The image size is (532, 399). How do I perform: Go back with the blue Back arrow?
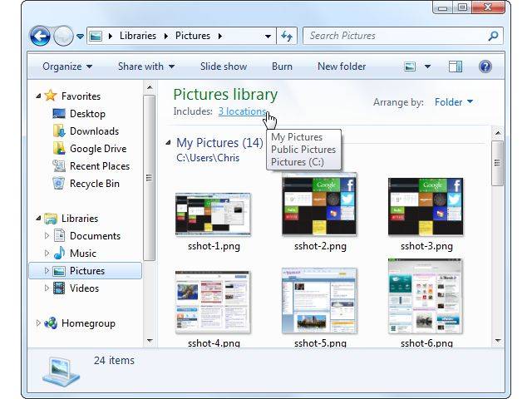(40, 36)
